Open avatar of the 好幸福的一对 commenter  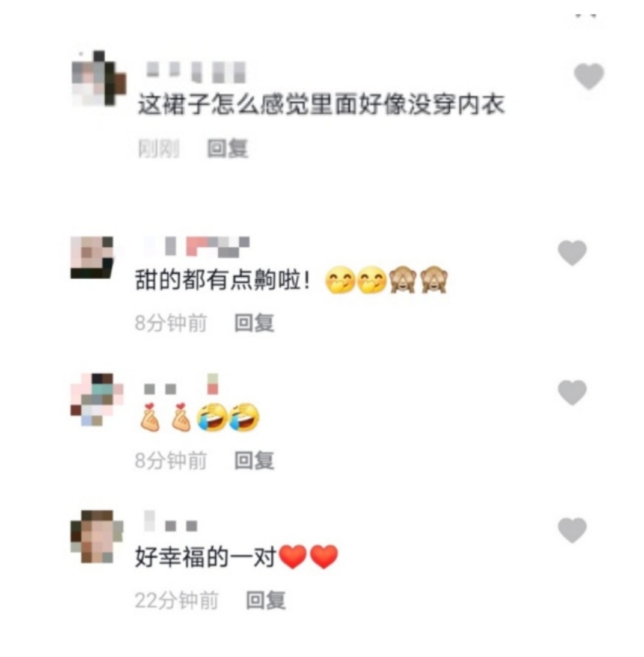point(97,536)
